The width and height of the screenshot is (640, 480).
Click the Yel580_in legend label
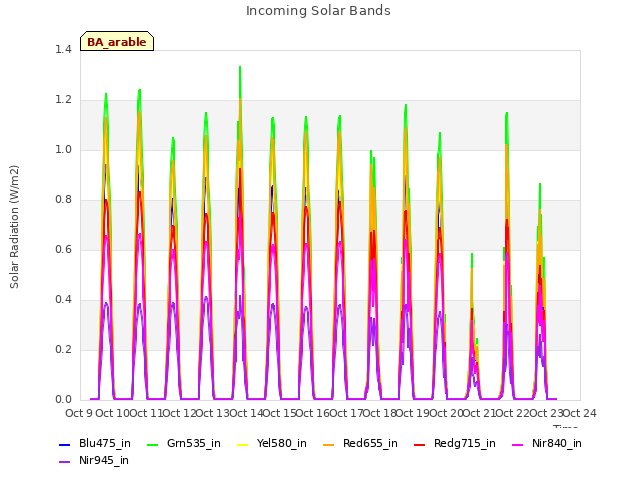click(282, 443)
